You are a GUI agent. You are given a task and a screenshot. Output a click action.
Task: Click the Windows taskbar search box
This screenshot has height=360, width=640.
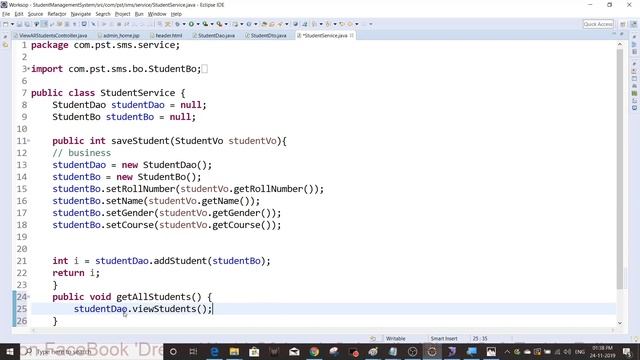(92, 351)
